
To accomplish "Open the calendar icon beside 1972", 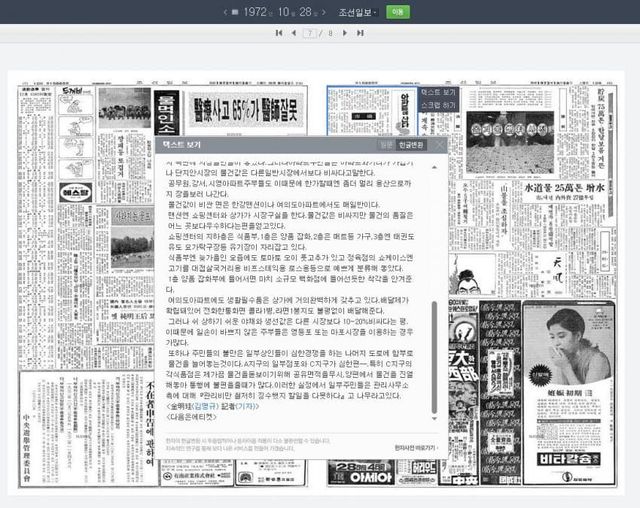I will [238, 11].
